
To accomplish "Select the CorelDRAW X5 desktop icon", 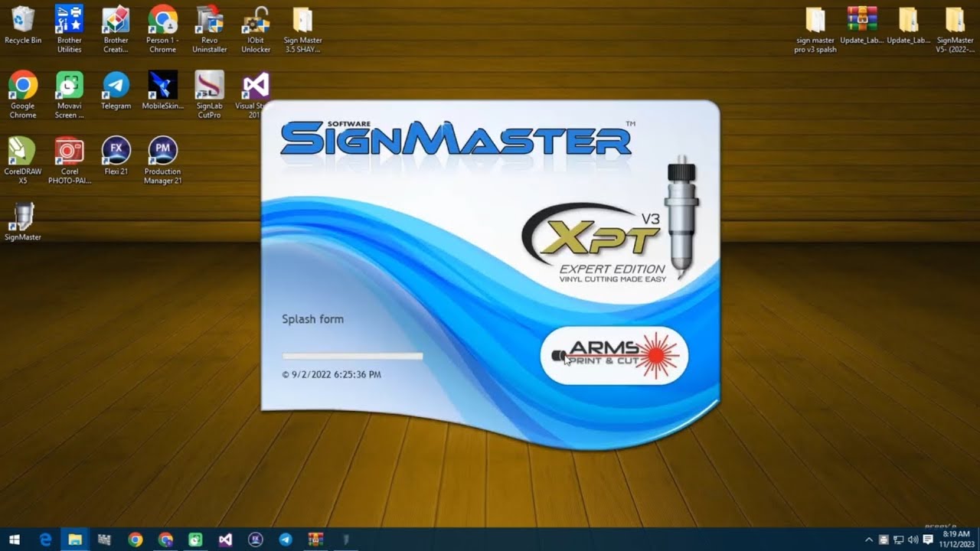I will (x=23, y=161).
